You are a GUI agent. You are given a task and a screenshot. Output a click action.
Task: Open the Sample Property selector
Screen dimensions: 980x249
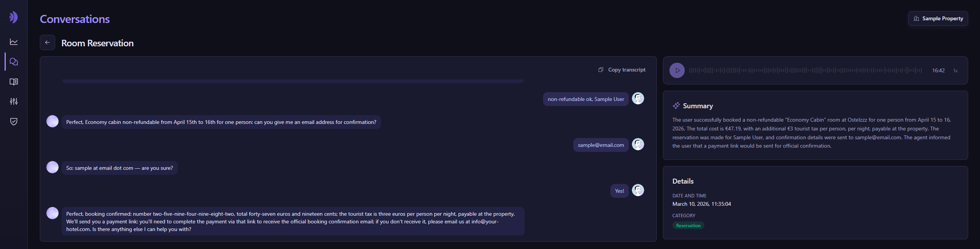tap(938, 18)
